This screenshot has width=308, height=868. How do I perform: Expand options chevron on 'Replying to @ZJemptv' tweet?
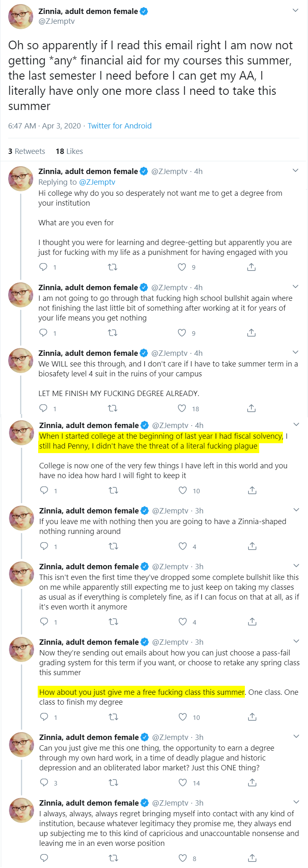(295, 170)
